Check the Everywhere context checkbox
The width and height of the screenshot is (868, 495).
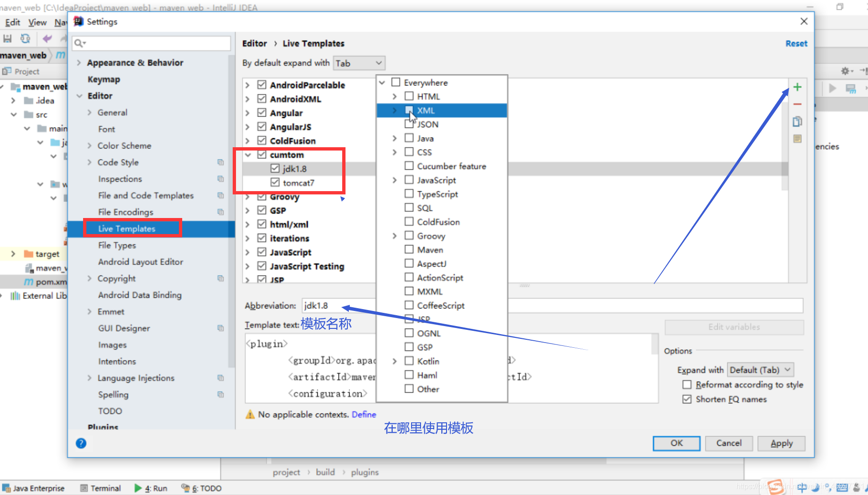click(x=396, y=82)
